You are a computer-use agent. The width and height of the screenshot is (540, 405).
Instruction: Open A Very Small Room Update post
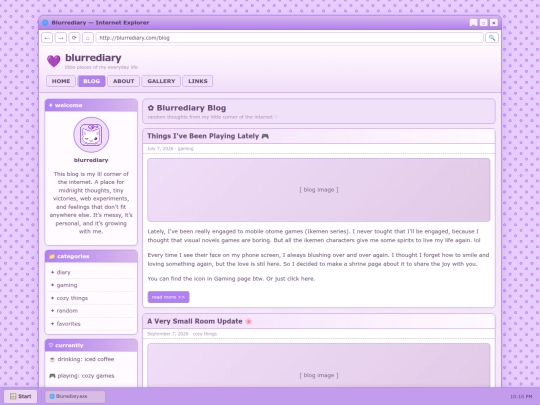pos(195,321)
